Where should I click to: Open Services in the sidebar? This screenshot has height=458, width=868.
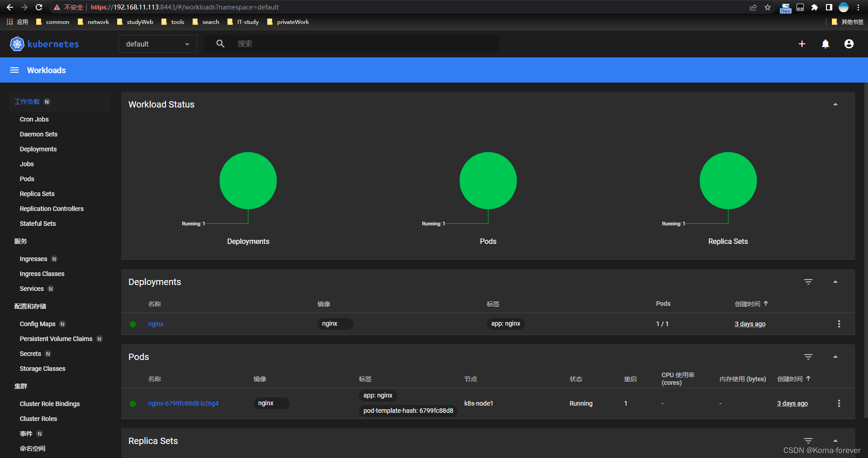click(32, 289)
